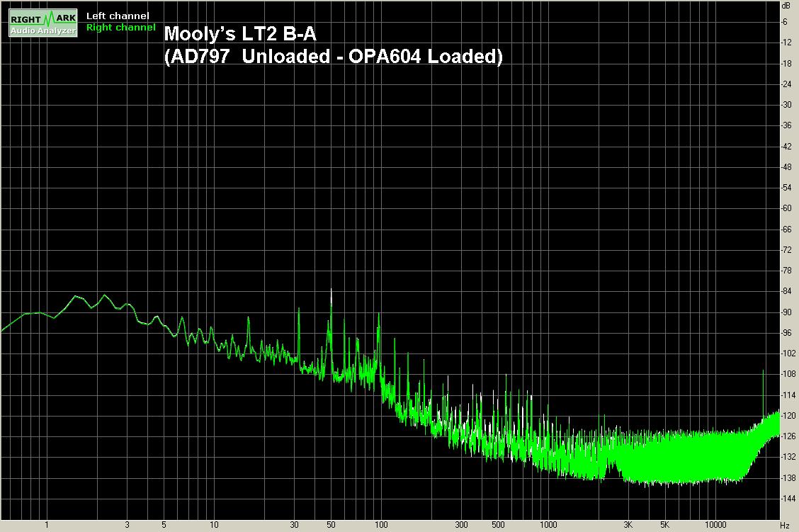Viewport: 799px width, 532px height.
Task: Click the -78 dB axis value
Action: (x=786, y=270)
